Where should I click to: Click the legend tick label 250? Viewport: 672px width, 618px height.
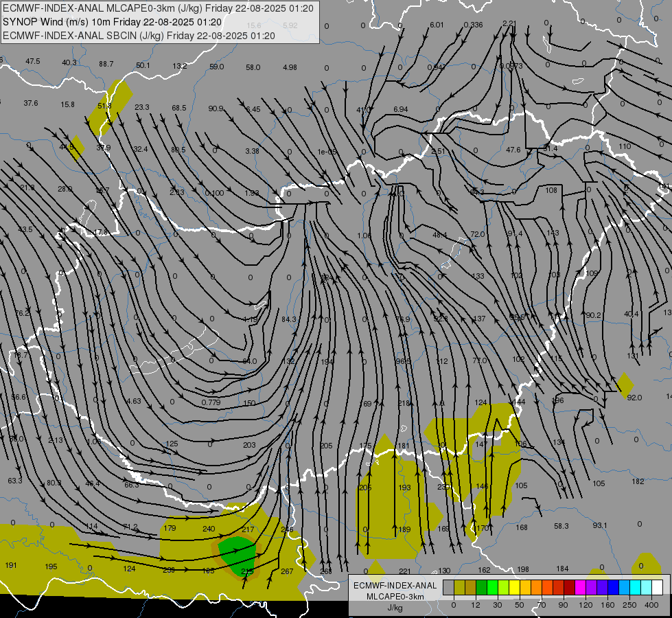(629, 605)
